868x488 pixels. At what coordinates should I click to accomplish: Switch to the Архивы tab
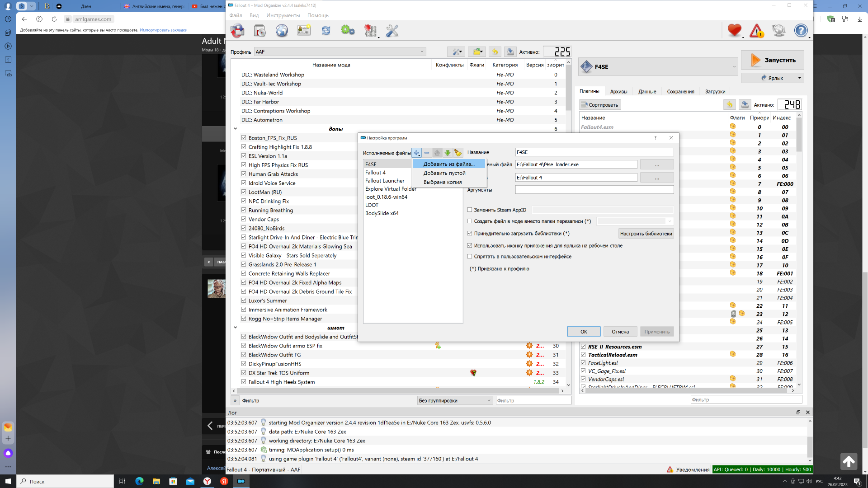618,91
